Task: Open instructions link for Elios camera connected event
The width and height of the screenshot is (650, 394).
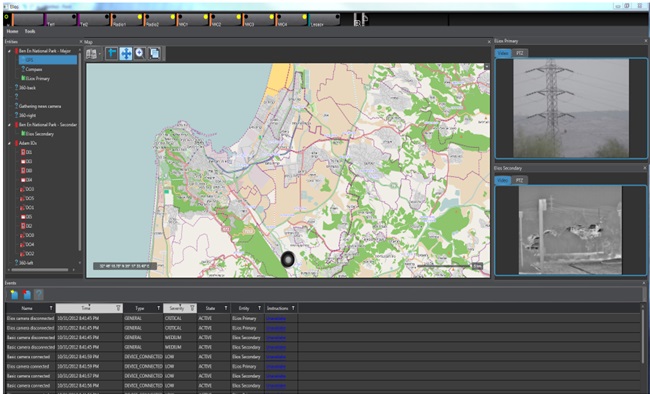Action: pyautogui.click(x=276, y=367)
